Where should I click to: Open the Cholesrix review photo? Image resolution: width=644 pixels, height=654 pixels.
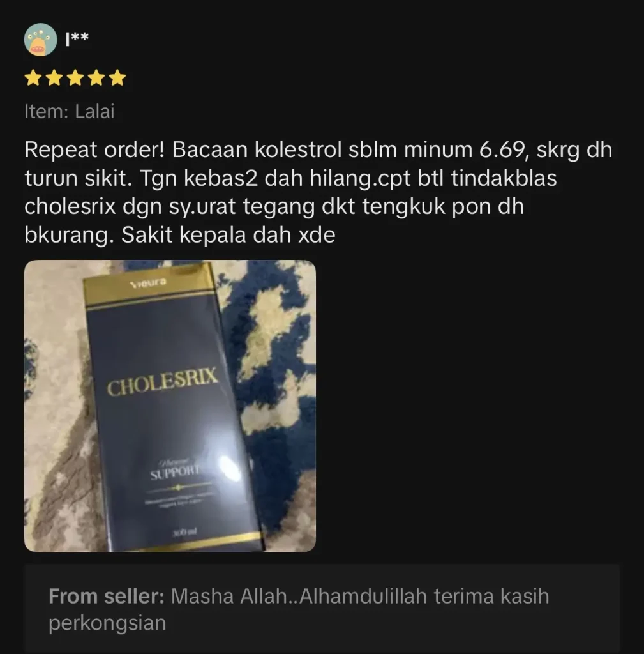point(170,406)
